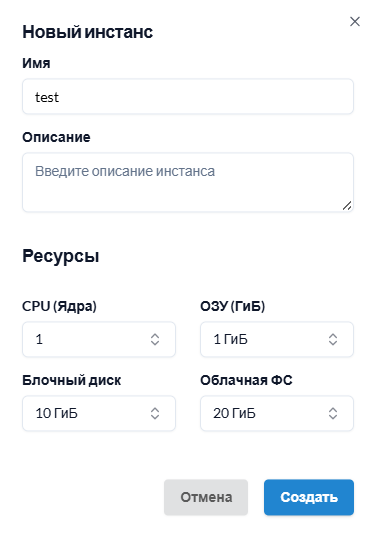Image resolution: width=377 pixels, height=533 pixels.
Task: Open the ОЗУ (ГиБ) dropdown
Action: (277, 339)
